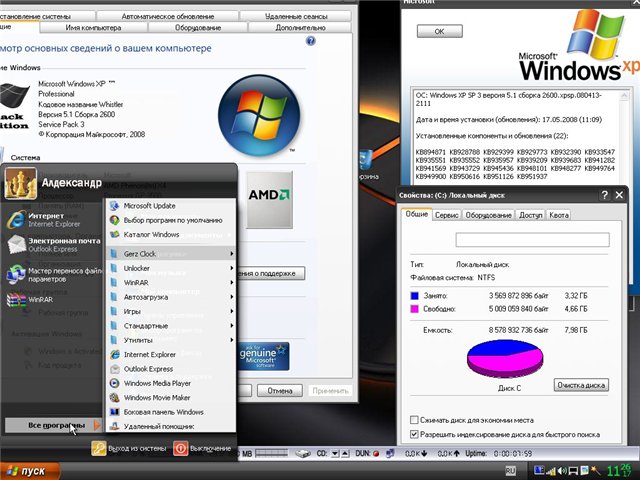The height and width of the screenshot is (480, 640).
Task: Click the red shutdown icon (Выключение)
Action: click(x=180, y=449)
